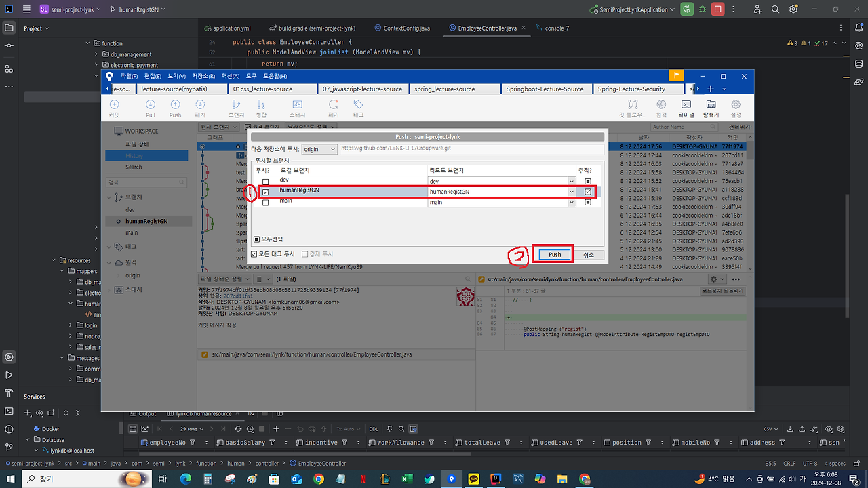The image size is (868, 488).
Task: Click the 검색 filter field in Sourcetree sidebar
Action: (146, 182)
